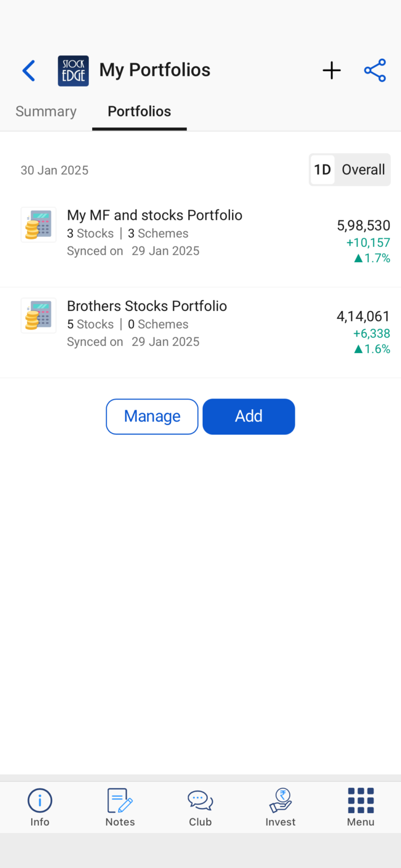Select the 30 Jan 2025 date label
Screen dimensions: 401x868
[x=54, y=170]
